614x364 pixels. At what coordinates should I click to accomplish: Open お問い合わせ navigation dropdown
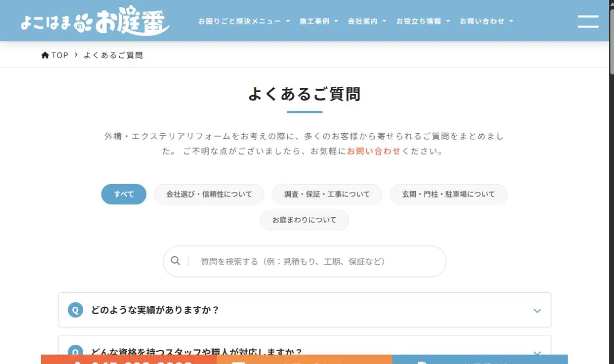tap(487, 21)
